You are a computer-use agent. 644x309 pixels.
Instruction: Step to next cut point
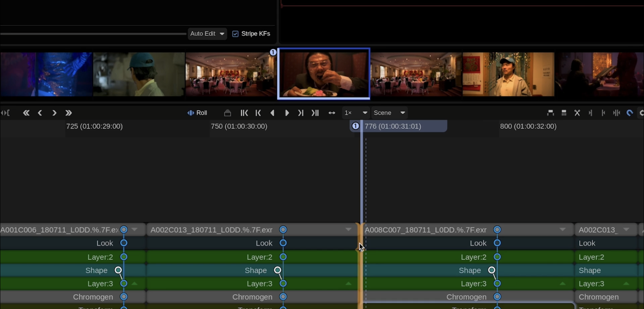[x=301, y=113]
